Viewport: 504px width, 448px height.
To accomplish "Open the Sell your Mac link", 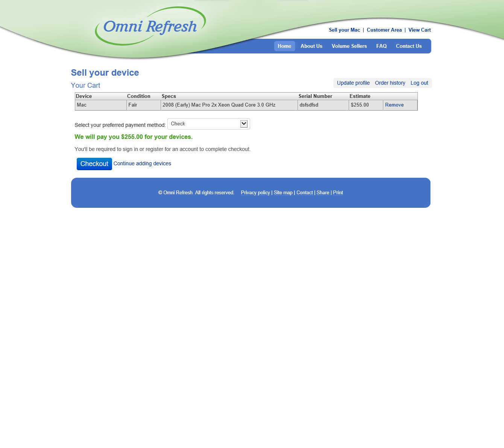I will [x=344, y=30].
